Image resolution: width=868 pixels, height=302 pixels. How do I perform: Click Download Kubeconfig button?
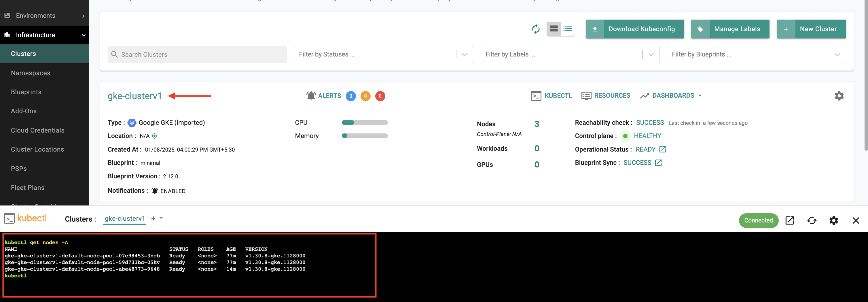(634, 29)
